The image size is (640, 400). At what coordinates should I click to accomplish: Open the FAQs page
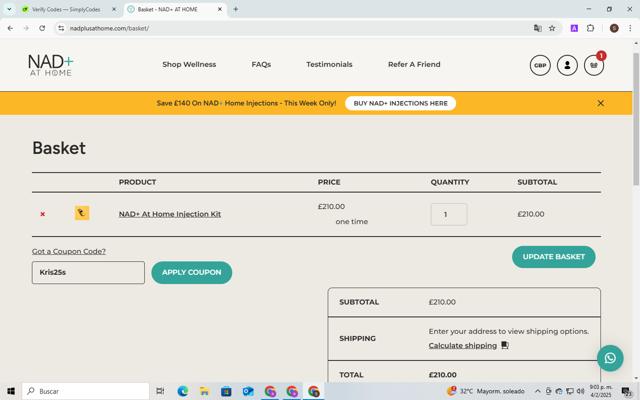tap(261, 64)
